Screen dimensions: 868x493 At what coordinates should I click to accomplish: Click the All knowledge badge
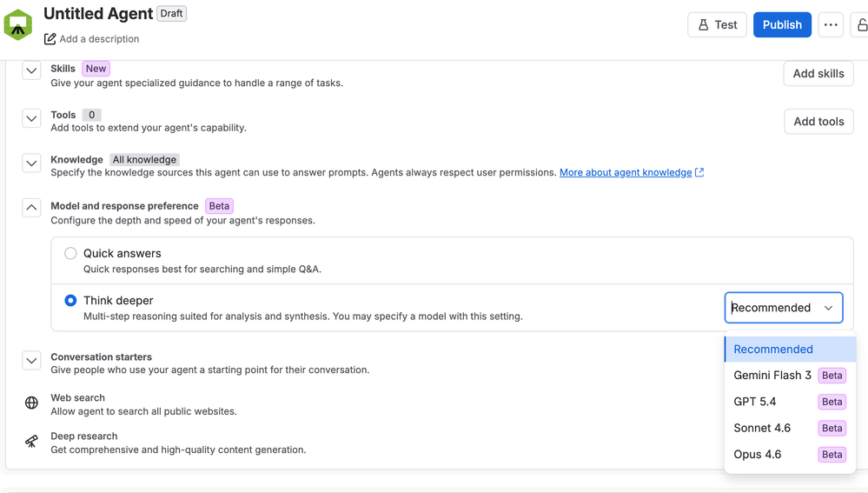[144, 159]
